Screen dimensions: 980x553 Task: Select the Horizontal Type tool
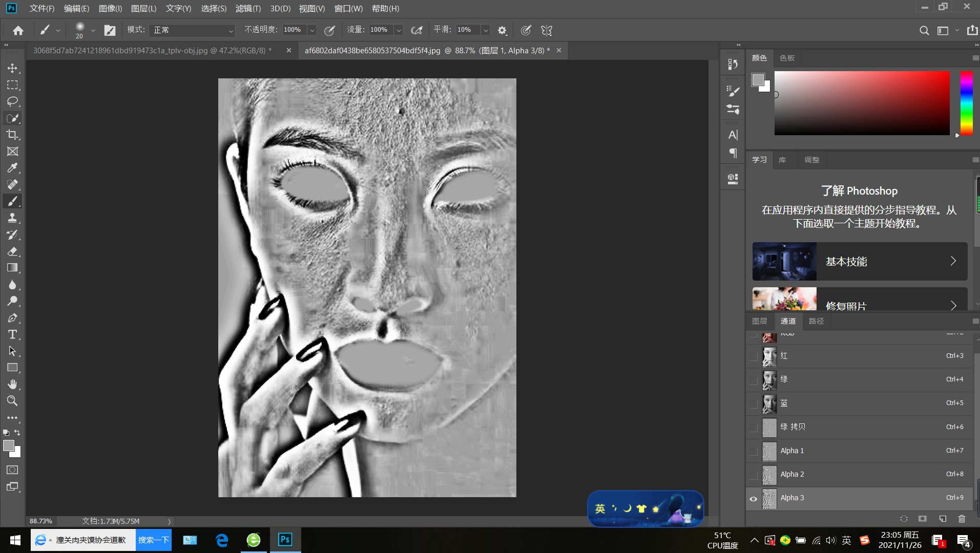click(x=12, y=334)
